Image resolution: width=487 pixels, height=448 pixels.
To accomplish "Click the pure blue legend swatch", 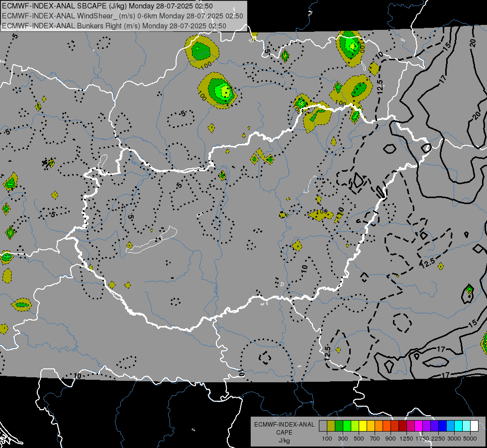I will pyautogui.click(x=443, y=426).
